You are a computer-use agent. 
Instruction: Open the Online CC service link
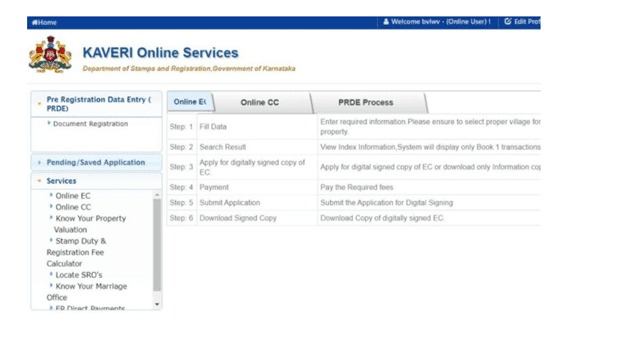pyautogui.click(x=73, y=207)
